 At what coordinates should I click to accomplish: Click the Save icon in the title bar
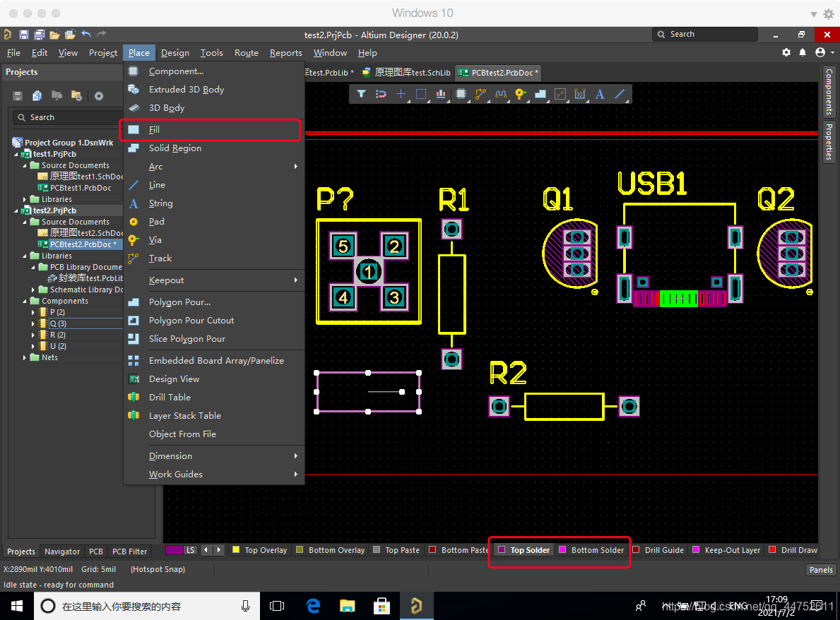23,35
